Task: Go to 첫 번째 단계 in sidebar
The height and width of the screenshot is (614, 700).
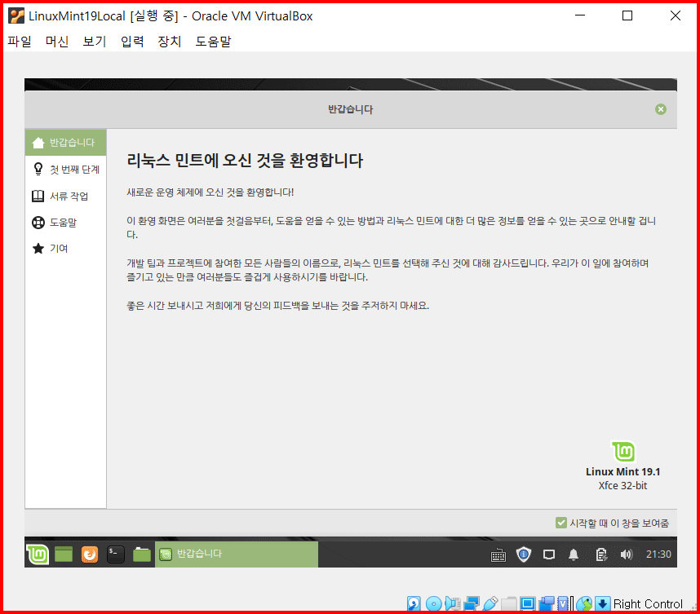Action: tap(65, 170)
